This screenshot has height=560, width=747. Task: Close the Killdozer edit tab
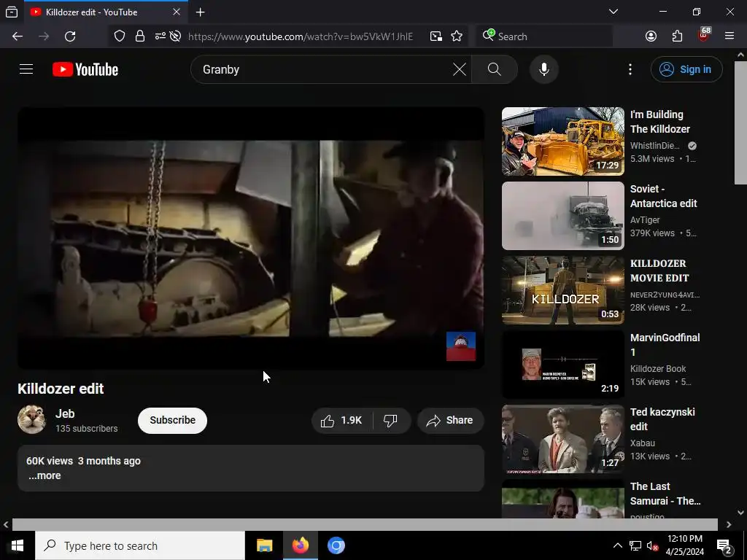coord(177,12)
